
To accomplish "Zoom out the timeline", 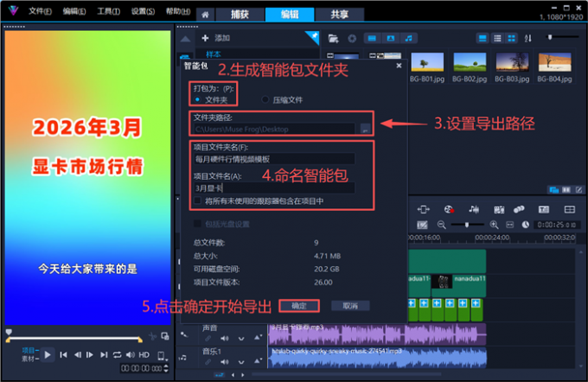I will point(442,225).
